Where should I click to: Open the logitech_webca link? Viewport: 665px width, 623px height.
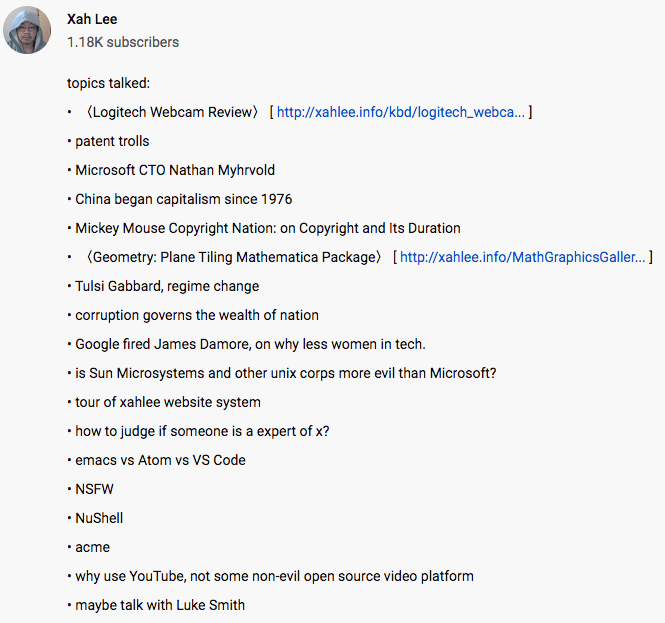(401, 112)
